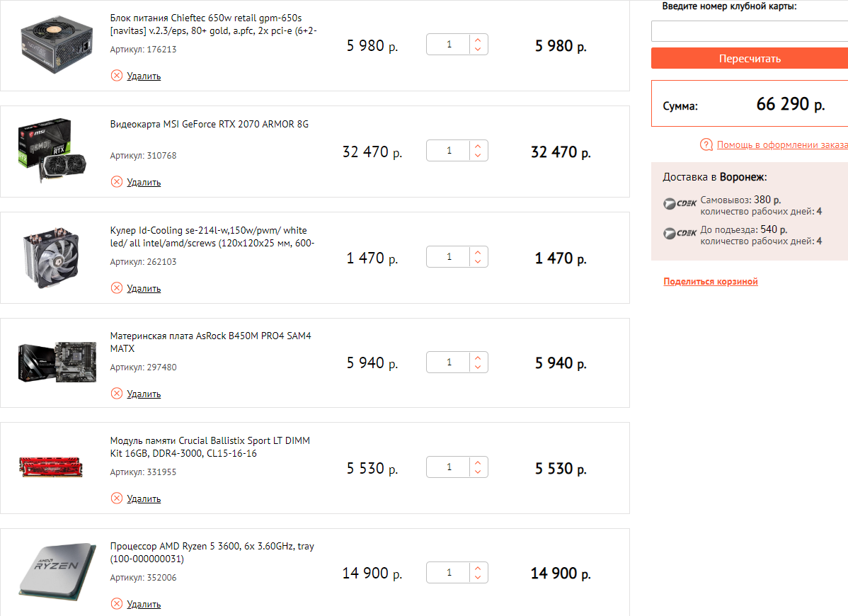Image resolution: width=848 pixels, height=616 pixels.
Task: Decrease quantity of AsRock motherboard
Action: click(x=479, y=367)
